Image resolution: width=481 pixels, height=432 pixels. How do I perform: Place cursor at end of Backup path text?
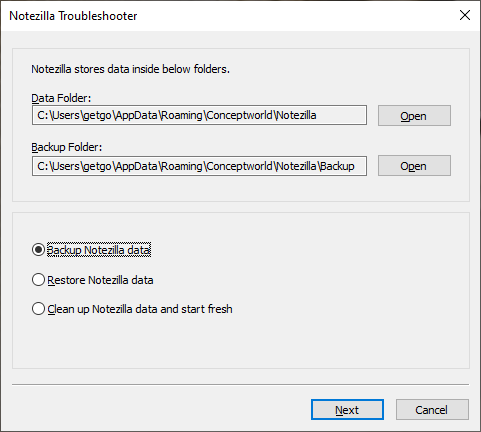coord(355,166)
